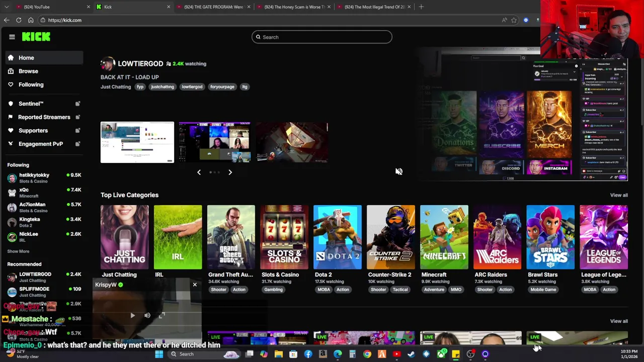Viewport: 644px width, 362px height.
Task: Unmute the featured stream preview
Action: [x=398, y=171]
